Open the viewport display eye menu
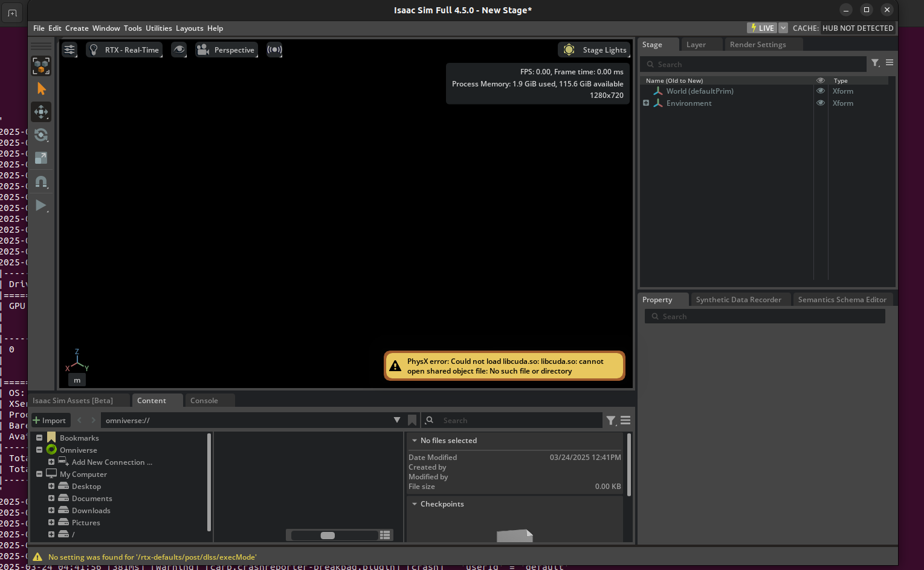Screen dimensions: 924x570 [x=179, y=50]
